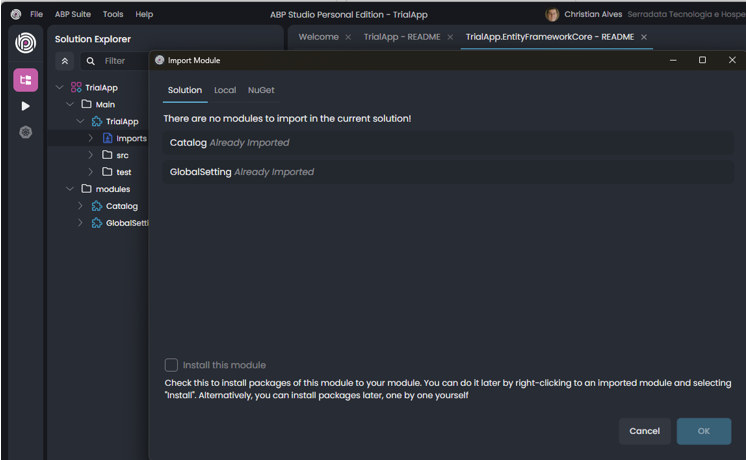
Task: Click the ABP Studio logo in sidebar
Action: point(25,44)
